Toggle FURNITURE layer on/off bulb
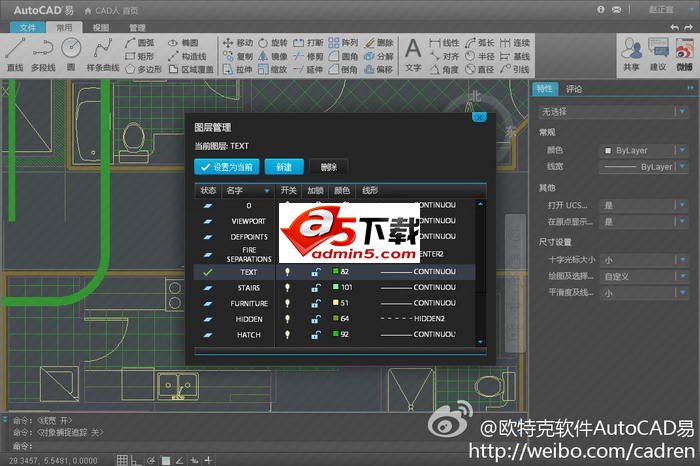This screenshot has height=466, width=700. (288, 303)
